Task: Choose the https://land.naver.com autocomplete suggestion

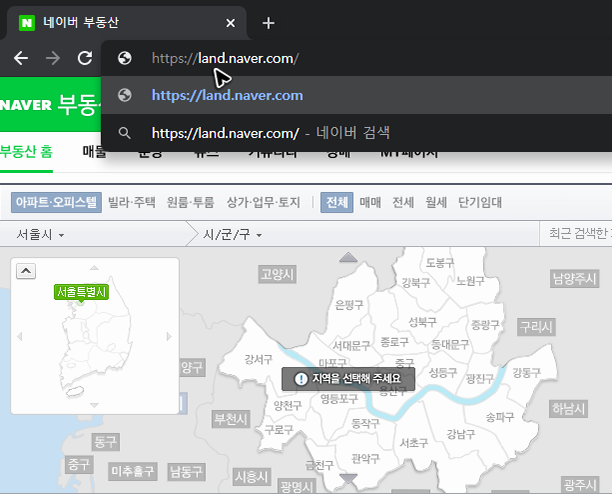Action: (356, 95)
